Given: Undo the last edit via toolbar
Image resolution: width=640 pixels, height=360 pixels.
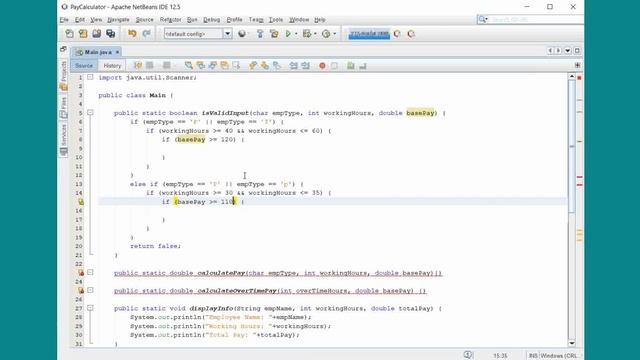Looking at the screenshot, I should pos(132,34).
